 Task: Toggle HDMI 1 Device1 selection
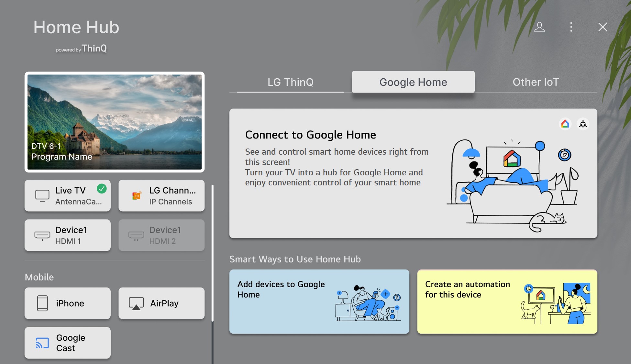(x=68, y=235)
